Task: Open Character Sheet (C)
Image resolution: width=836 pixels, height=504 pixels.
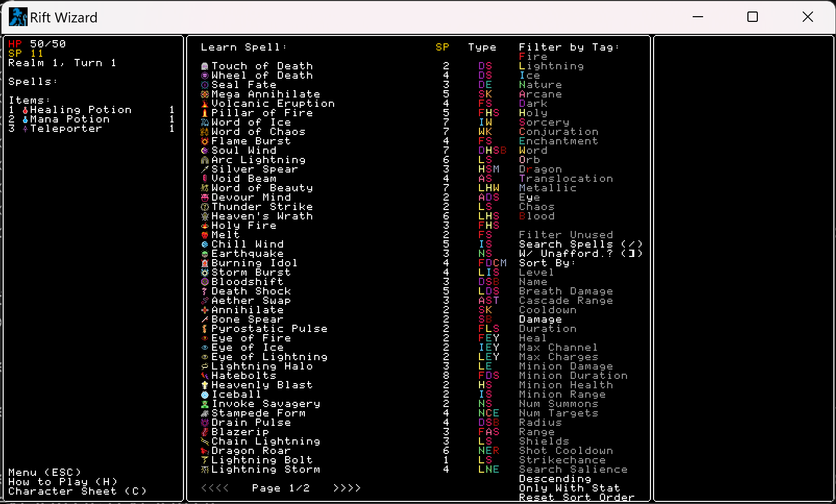Action: coord(77,491)
